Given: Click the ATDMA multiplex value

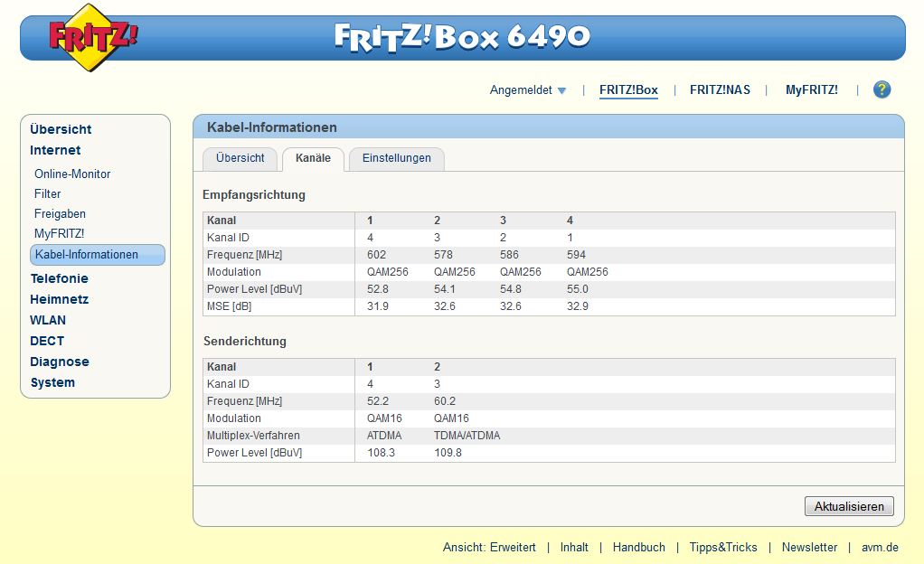Looking at the screenshot, I should tap(384, 436).
